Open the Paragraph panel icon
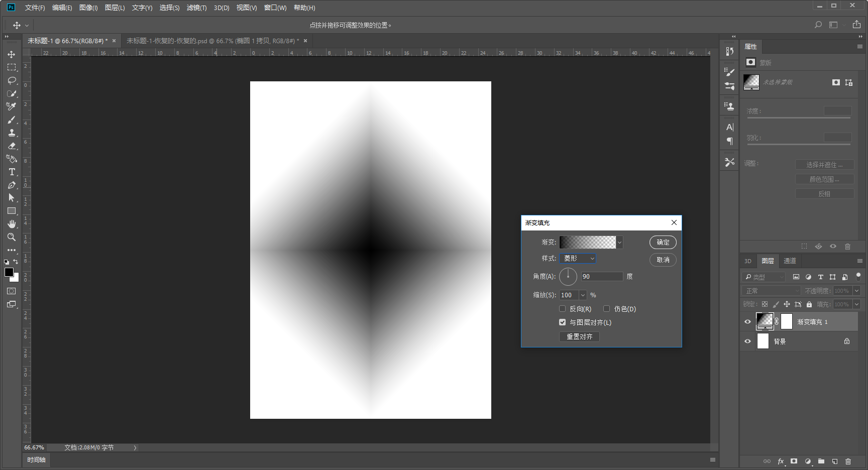Viewport: 868px width, 470px height. click(729, 141)
